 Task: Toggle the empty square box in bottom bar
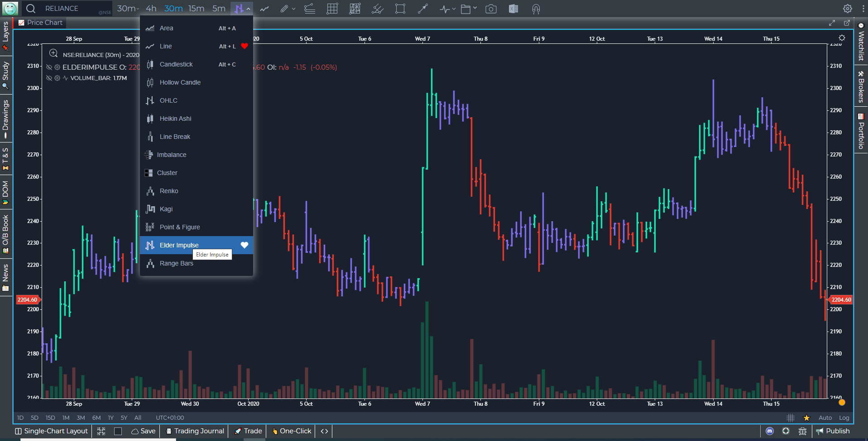pos(118,431)
